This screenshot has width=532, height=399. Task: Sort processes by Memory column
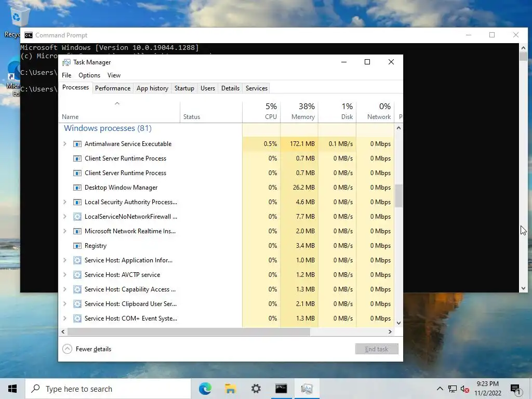(299, 112)
